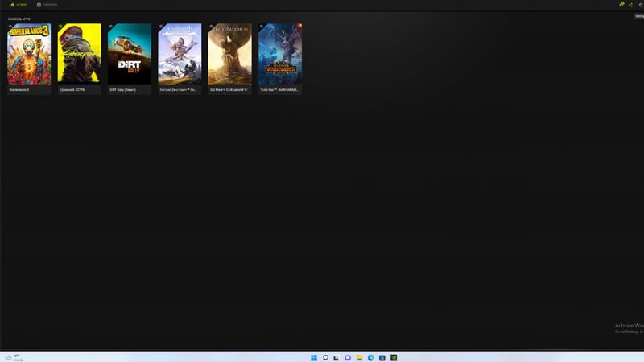
Task: Select Sid Meier's Civilization VI cover
Action: 229,55
